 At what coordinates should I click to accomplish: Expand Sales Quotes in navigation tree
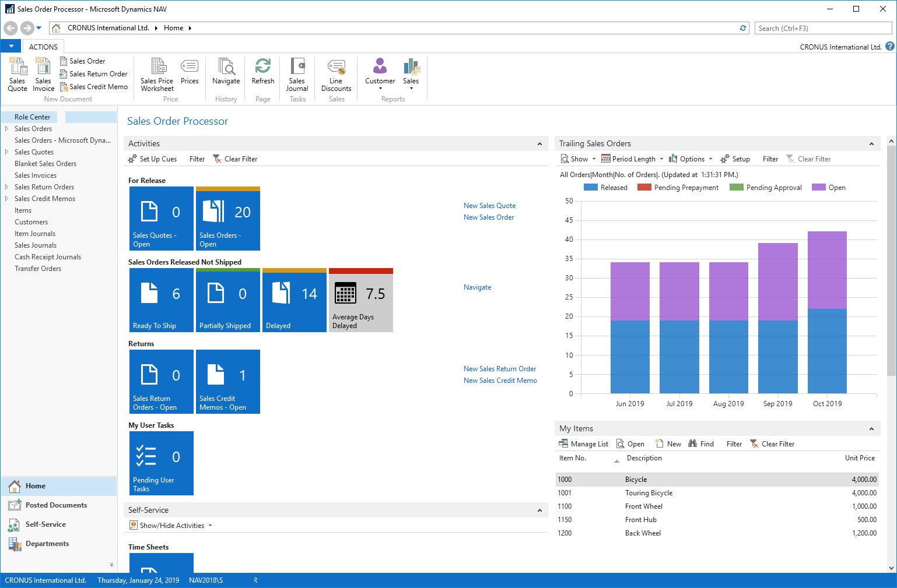(x=6, y=152)
